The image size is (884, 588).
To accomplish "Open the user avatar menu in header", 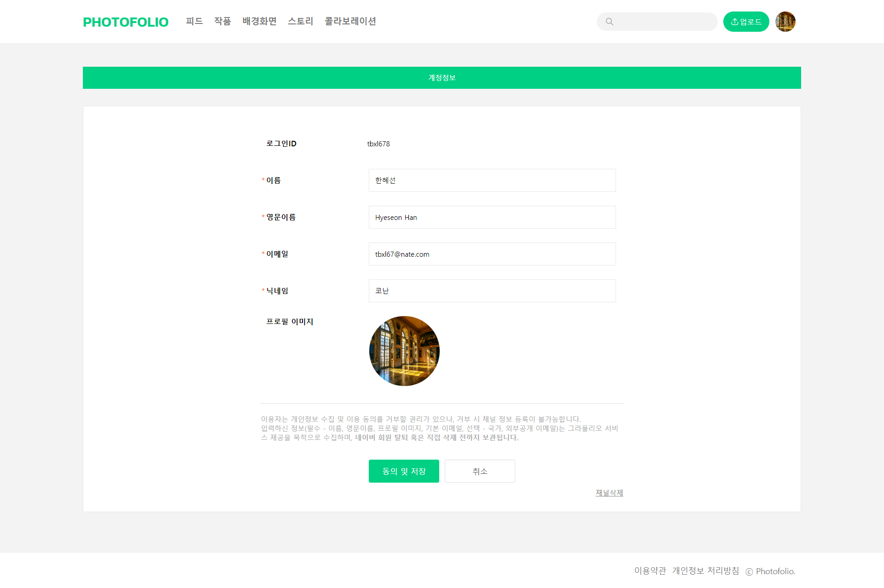I will click(785, 22).
